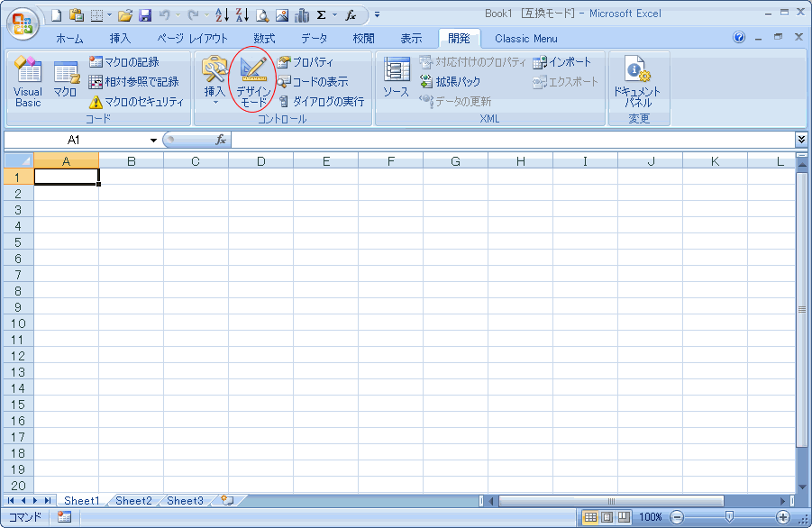This screenshot has height=528, width=812.
Task: Switch to Page Layout view in status bar
Action: 607,517
